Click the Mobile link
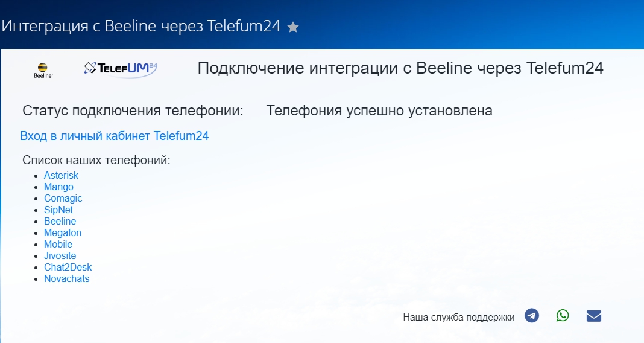This screenshot has height=343, width=644. [x=58, y=245]
